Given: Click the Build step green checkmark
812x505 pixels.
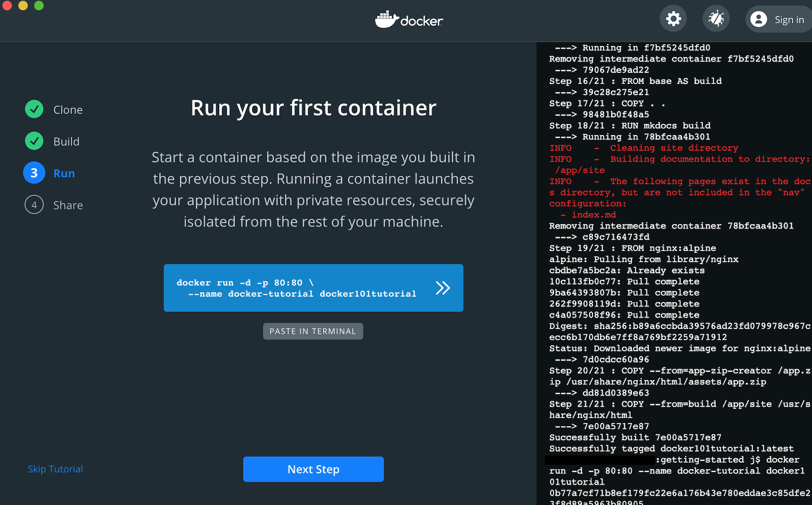Looking at the screenshot, I should click(34, 141).
